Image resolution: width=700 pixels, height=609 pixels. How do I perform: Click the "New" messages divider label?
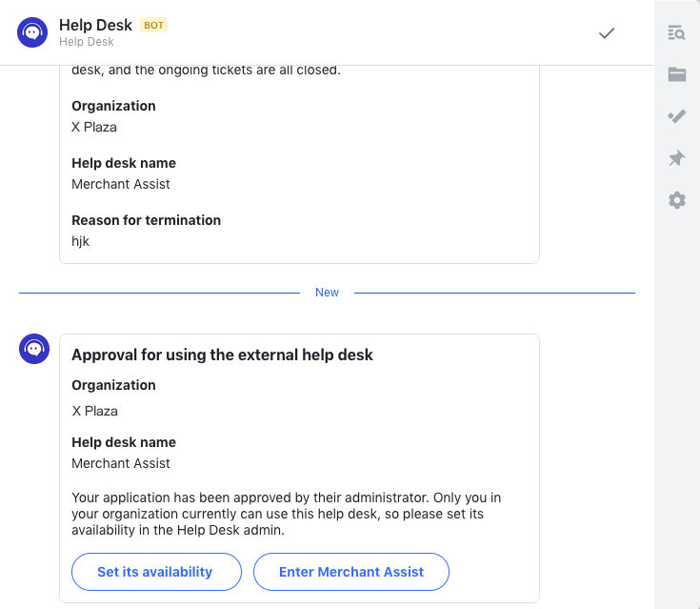[x=327, y=293]
